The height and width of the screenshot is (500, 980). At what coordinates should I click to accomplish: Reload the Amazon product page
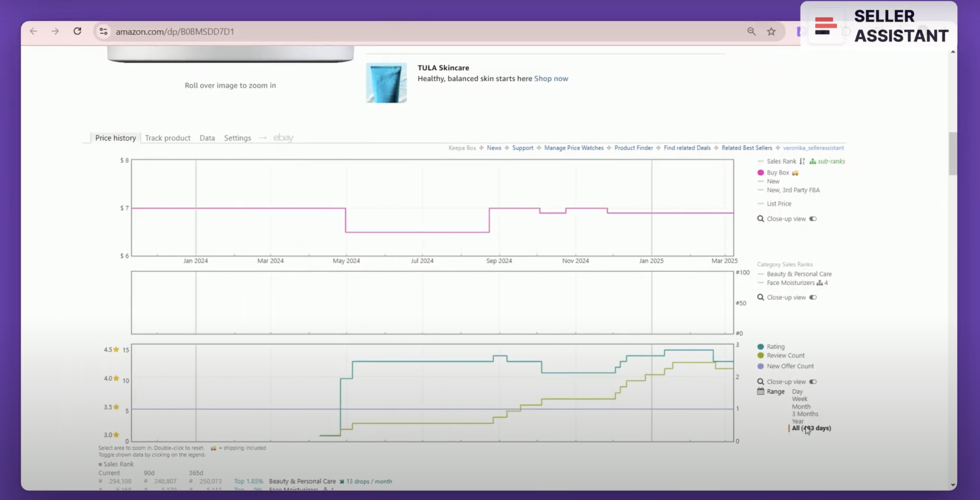(77, 31)
